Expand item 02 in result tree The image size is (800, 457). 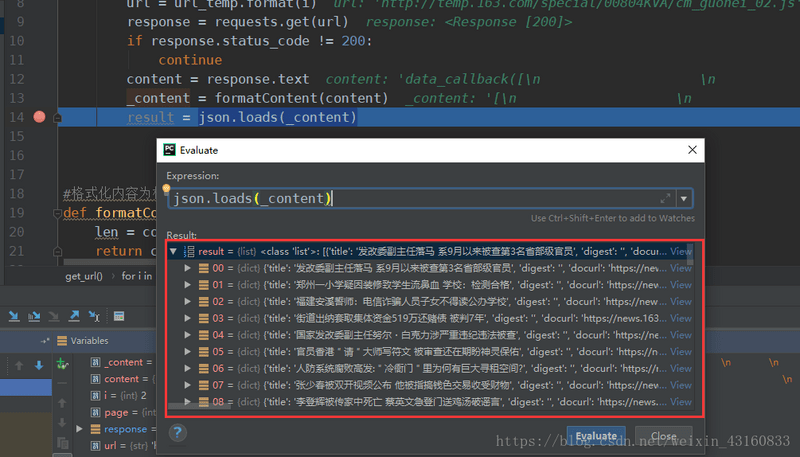pyautogui.click(x=187, y=301)
